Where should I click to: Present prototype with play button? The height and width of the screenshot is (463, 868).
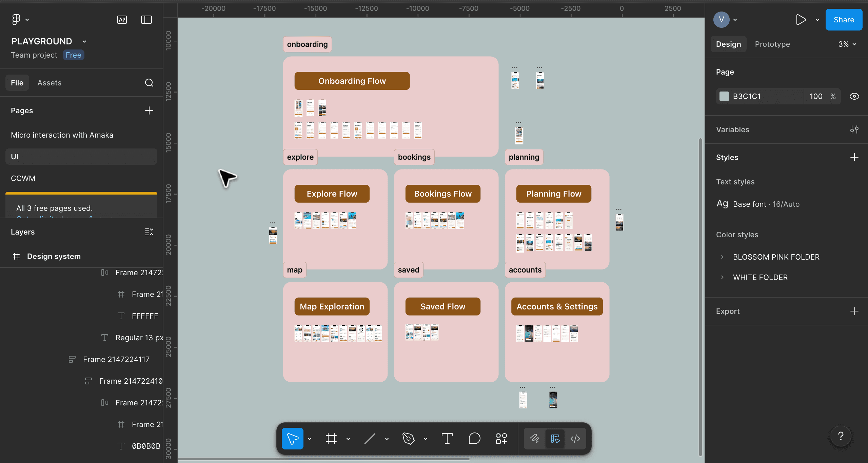(801, 20)
